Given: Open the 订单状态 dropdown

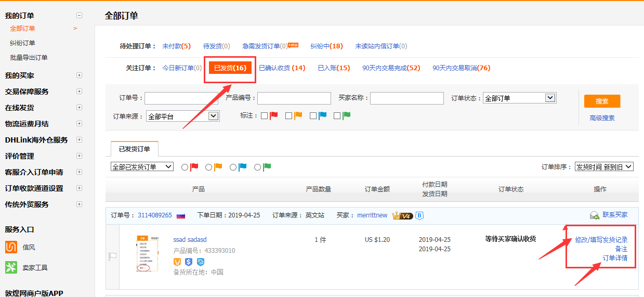Looking at the screenshot, I should [519, 98].
